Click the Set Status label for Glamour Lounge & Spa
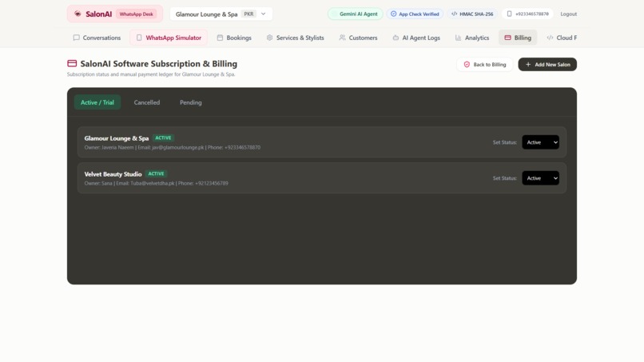 505,142
